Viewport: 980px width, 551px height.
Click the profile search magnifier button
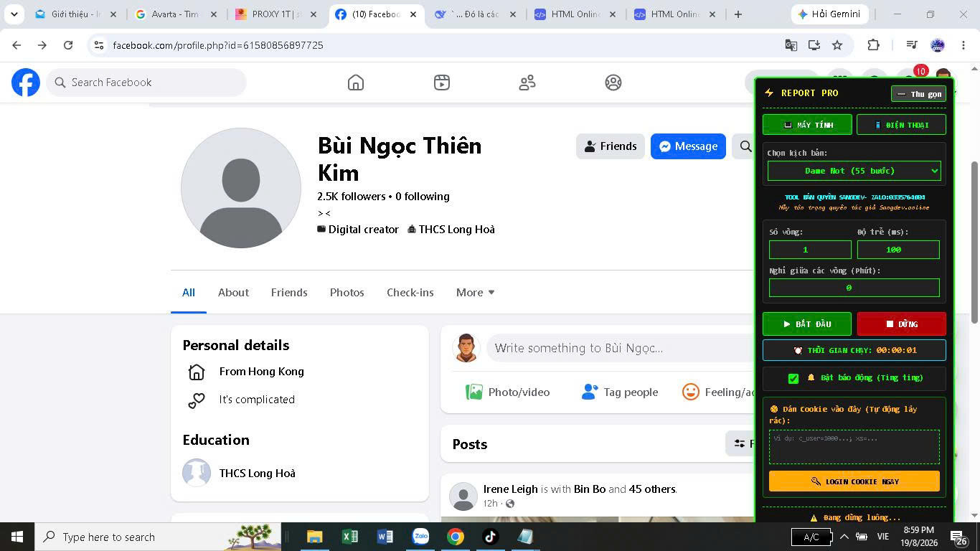pos(746,146)
